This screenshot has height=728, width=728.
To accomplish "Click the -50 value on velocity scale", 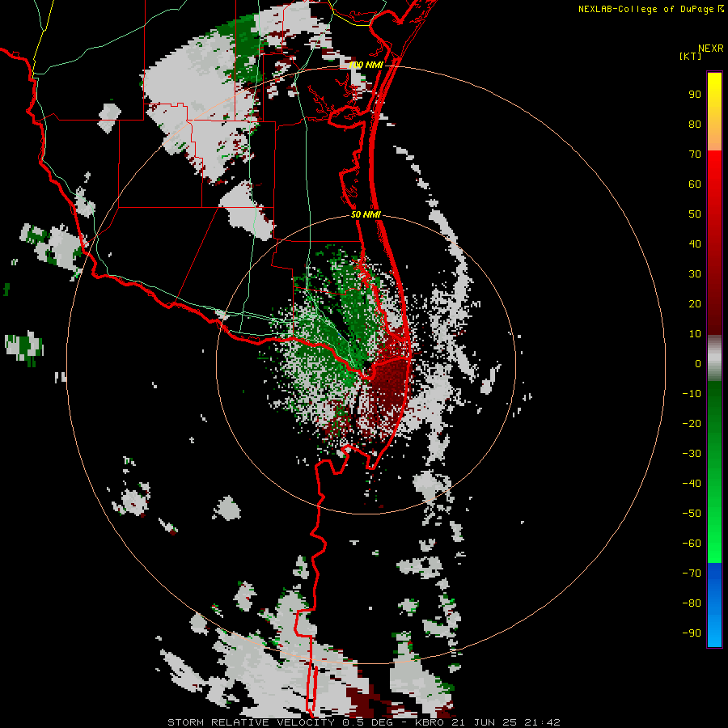I will 692,514.
